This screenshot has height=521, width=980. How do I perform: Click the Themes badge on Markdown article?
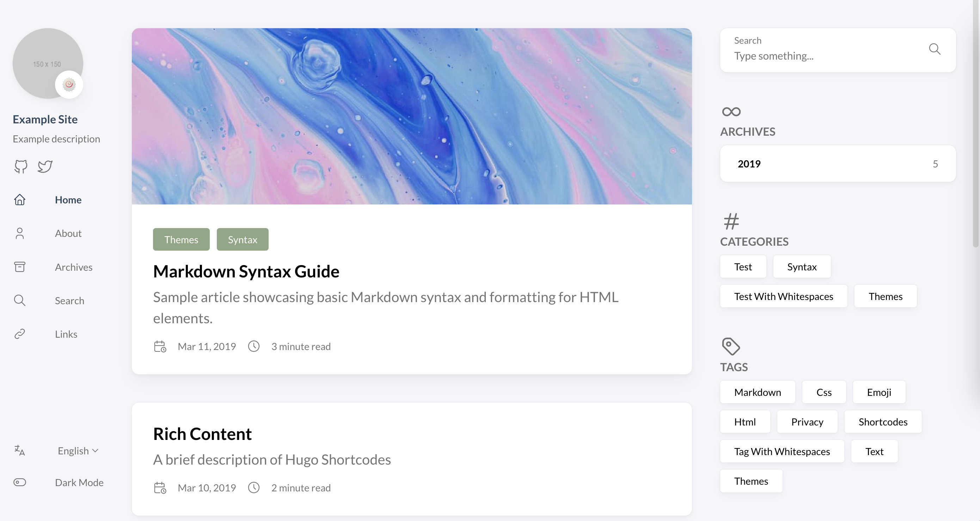(x=181, y=239)
